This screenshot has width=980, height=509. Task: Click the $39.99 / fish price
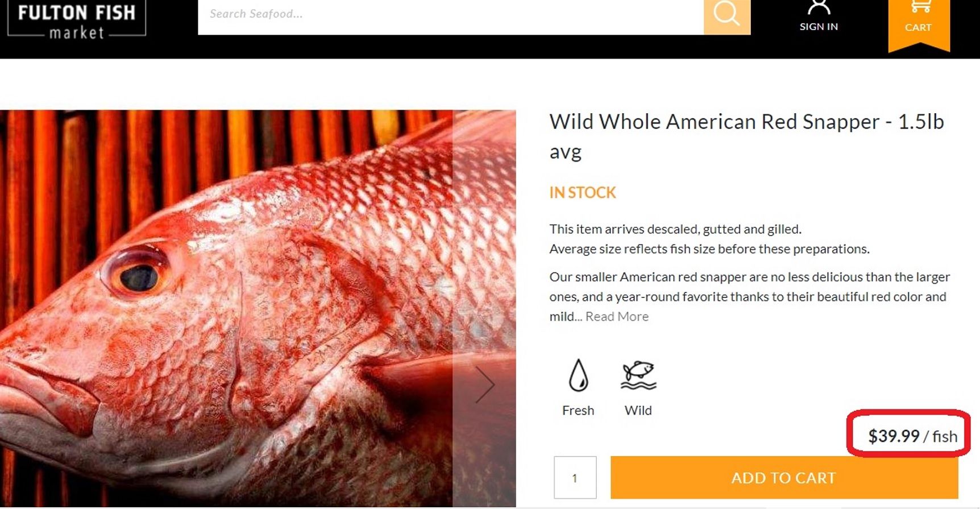(x=912, y=436)
